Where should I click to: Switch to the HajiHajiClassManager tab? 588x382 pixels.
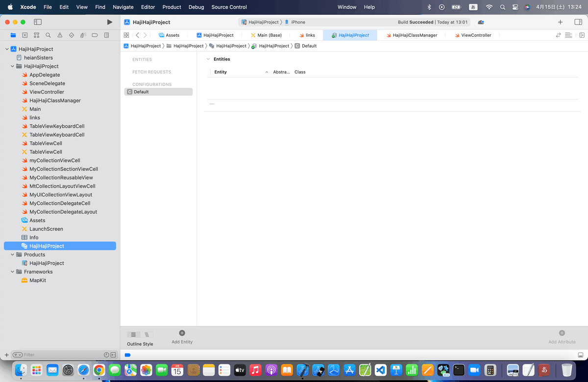coord(411,35)
